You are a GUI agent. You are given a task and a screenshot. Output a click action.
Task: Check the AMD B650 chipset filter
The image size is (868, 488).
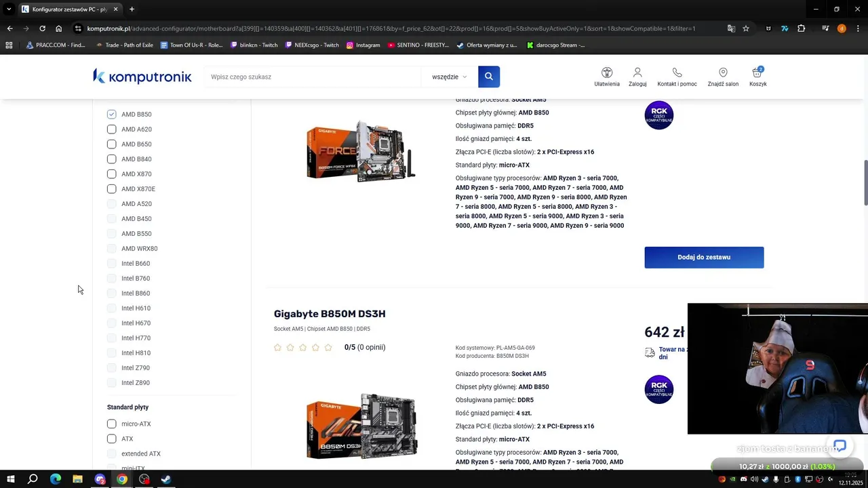coord(111,144)
